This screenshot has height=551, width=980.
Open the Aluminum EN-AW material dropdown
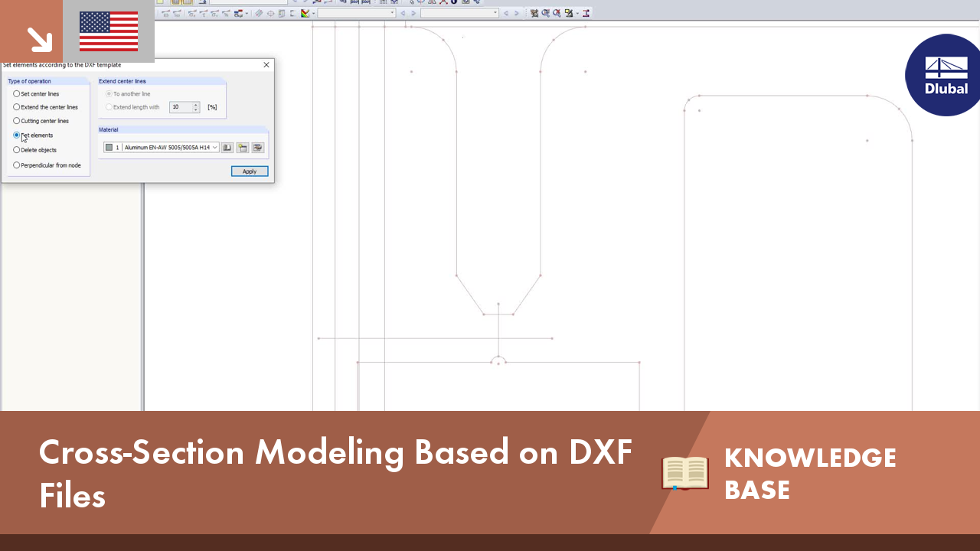(215, 147)
